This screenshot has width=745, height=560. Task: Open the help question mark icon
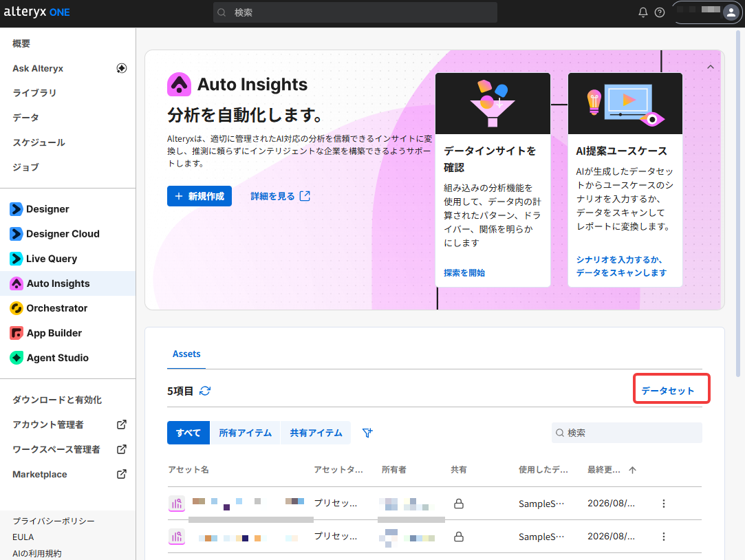660,13
